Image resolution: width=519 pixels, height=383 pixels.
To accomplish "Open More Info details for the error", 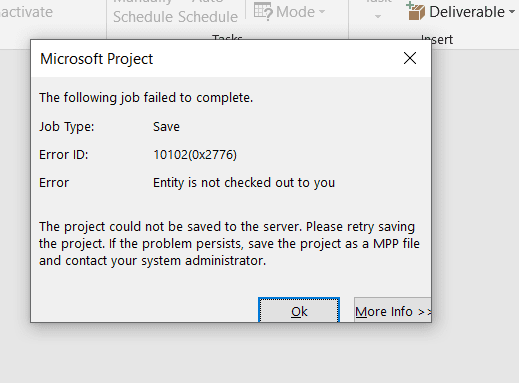I will 392,310.
